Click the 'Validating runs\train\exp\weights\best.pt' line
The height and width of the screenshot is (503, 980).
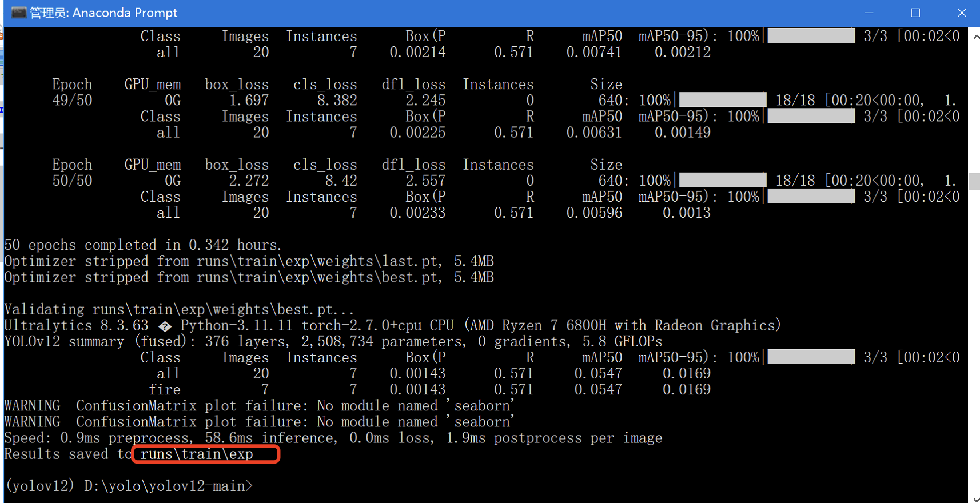pyautogui.click(x=180, y=309)
